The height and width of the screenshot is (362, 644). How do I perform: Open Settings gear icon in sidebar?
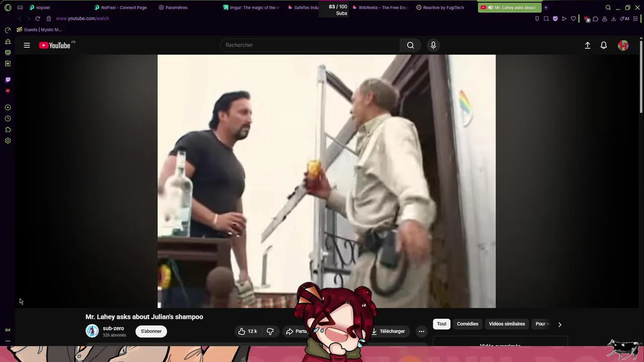(x=8, y=141)
